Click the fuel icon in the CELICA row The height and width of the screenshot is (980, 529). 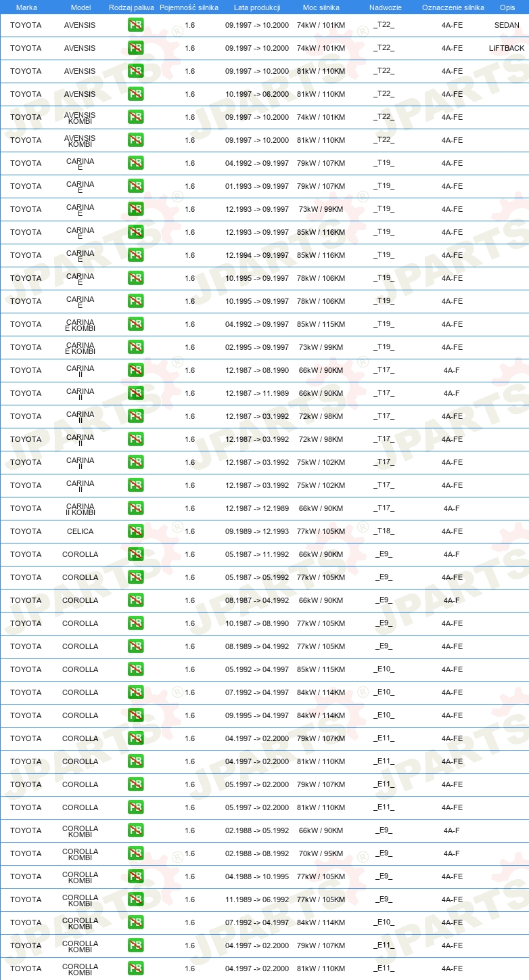click(x=135, y=531)
